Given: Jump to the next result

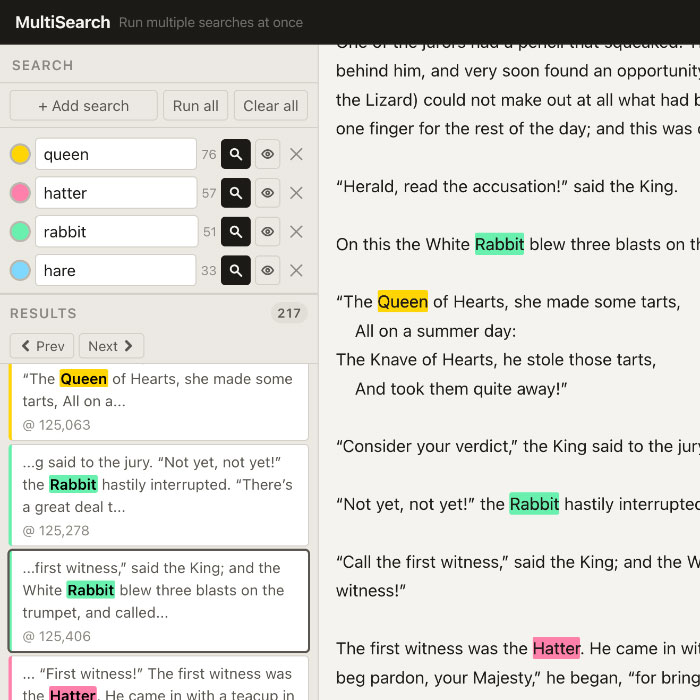Looking at the screenshot, I should click(111, 346).
